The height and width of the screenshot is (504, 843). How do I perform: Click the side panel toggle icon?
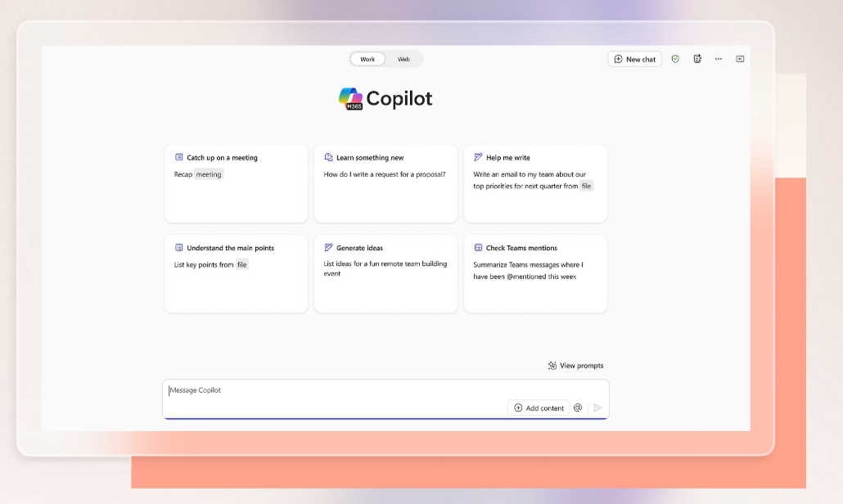click(x=740, y=59)
